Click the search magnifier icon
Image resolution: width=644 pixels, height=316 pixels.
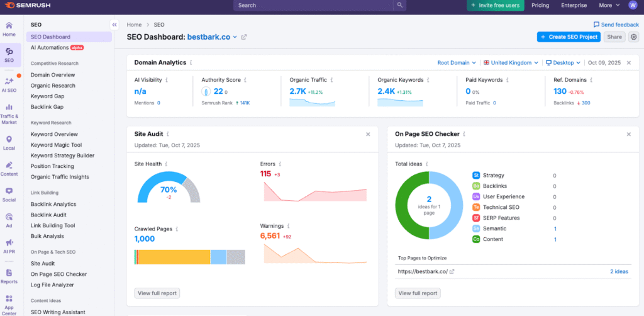[x=400, y=5]
